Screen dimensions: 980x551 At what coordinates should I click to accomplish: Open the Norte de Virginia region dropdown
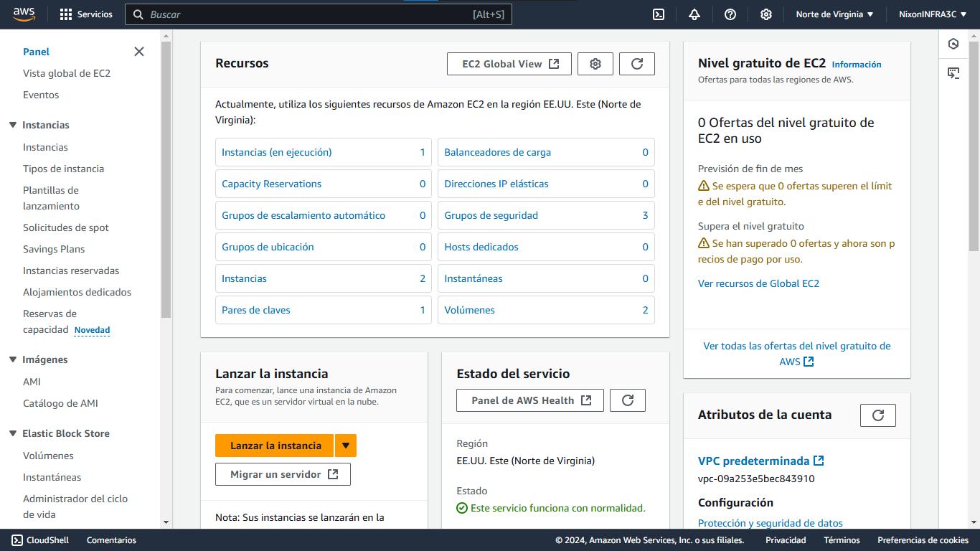click(x=834, y=14)
